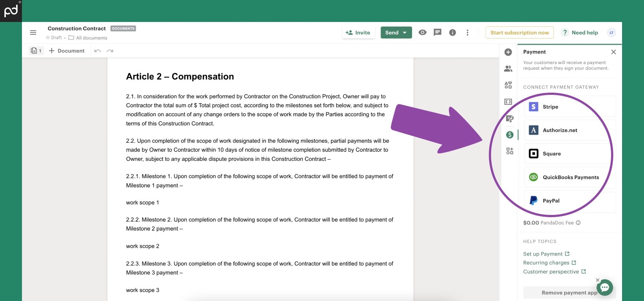Open the add content plus sidebar icon
The height and width of the screenshot is (301, 644).
coord(508,52)
